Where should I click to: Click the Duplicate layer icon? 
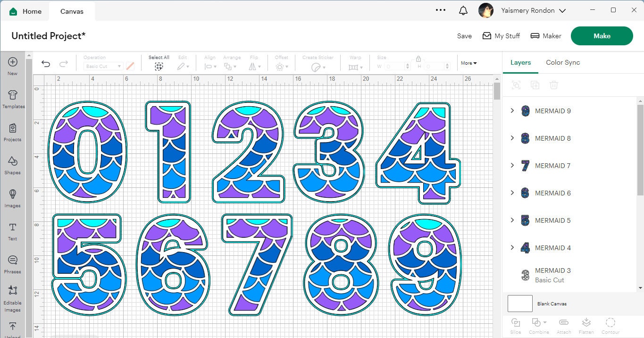(x=535, y=85)
